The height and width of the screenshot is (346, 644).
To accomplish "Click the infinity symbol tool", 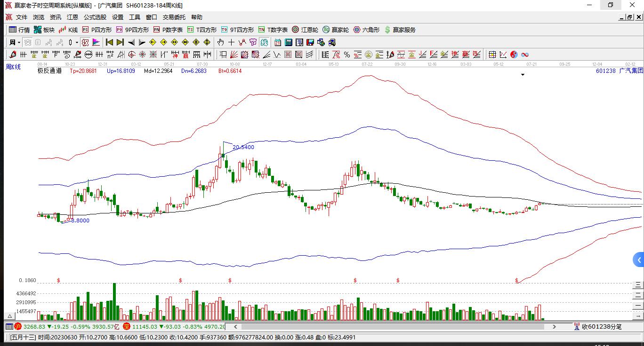I will pos(524,55).
